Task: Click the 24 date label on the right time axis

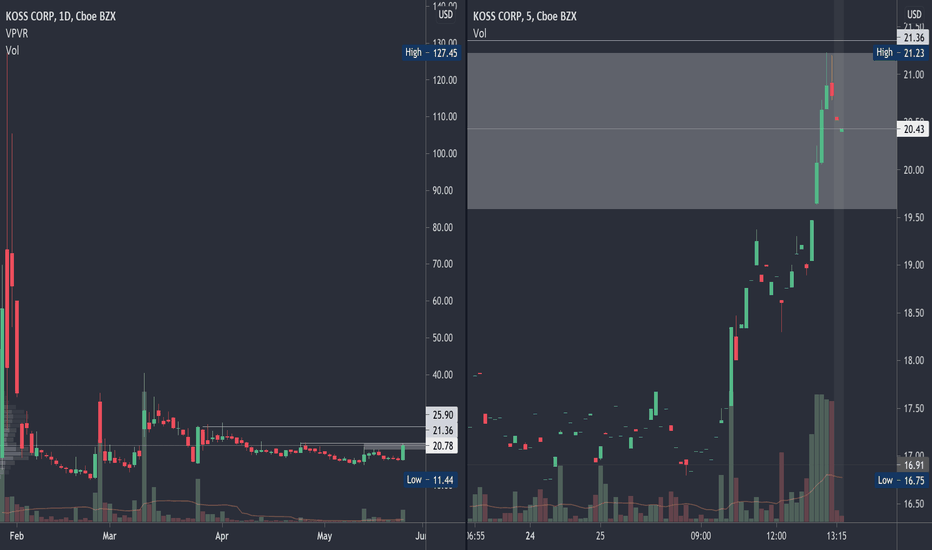Action: click(x=530, y=536)
